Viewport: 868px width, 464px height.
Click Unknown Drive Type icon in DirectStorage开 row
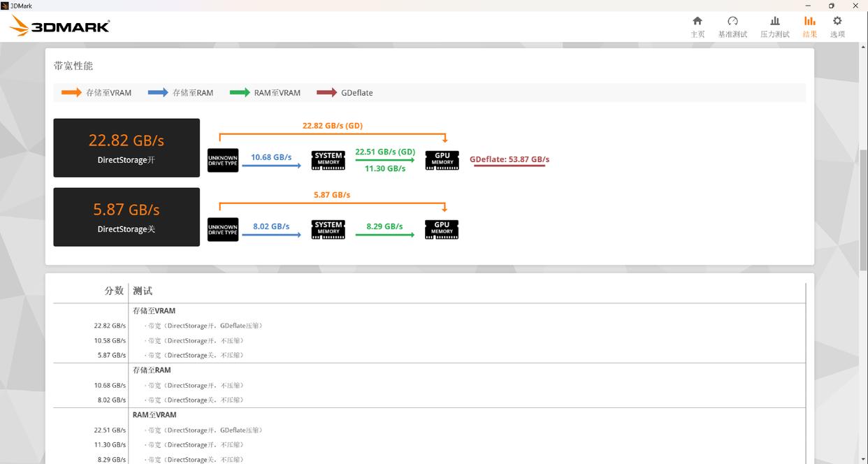point(223,160)
